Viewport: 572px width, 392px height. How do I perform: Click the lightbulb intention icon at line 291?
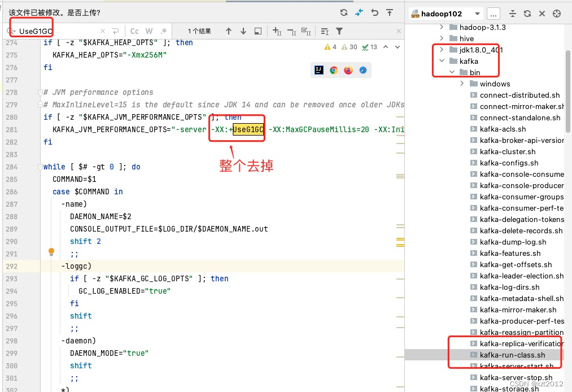[x=51, y=251]
